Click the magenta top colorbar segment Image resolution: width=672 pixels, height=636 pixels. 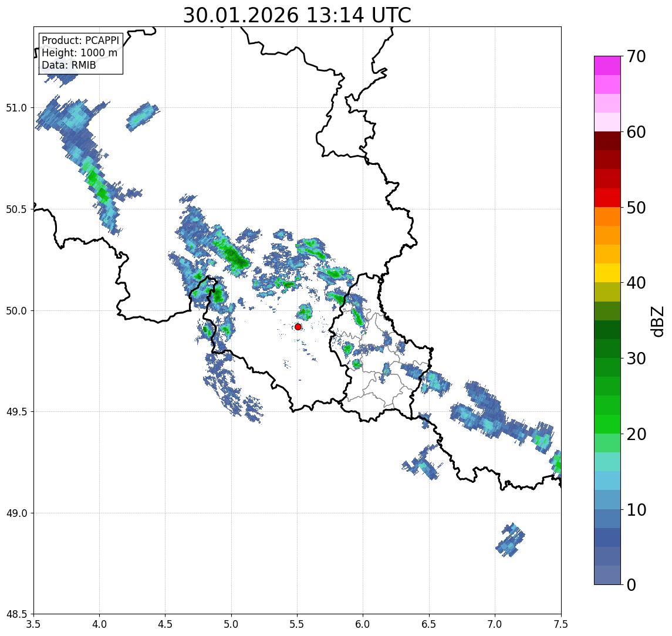point(607,66)
